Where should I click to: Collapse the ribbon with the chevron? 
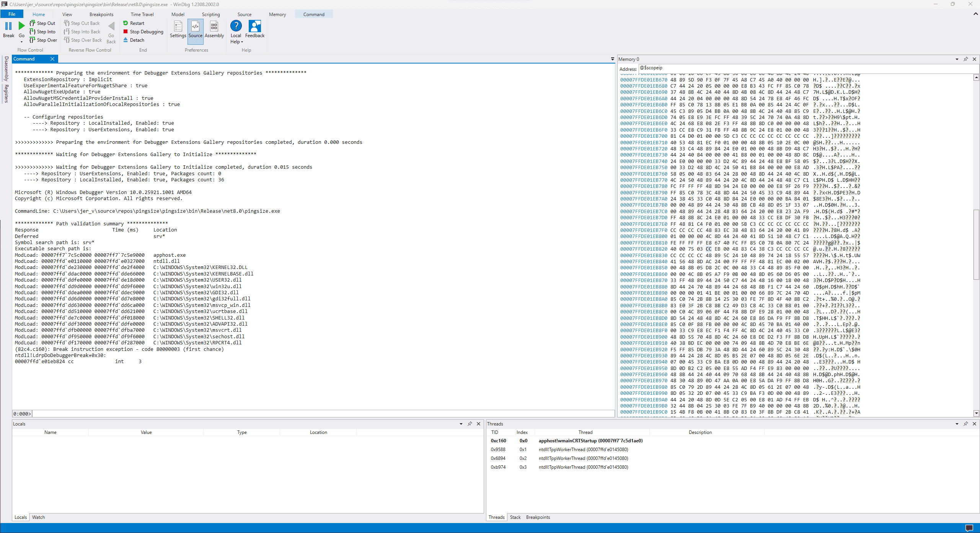975,14
